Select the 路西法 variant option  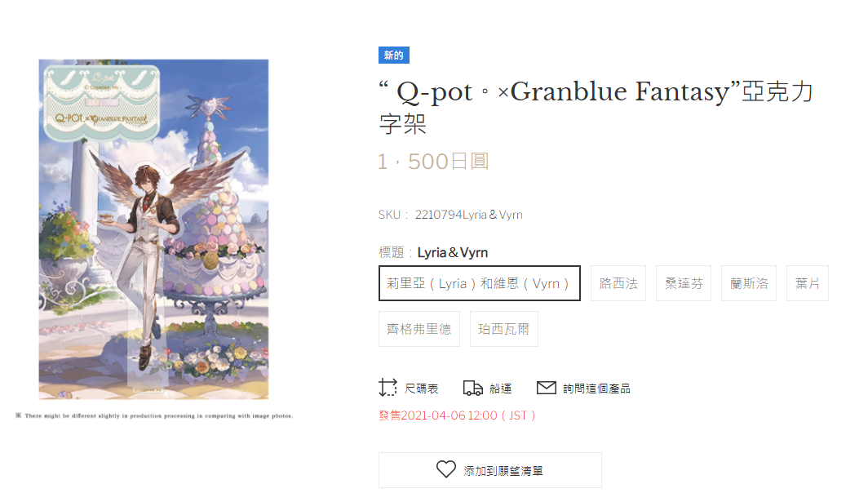618,283
